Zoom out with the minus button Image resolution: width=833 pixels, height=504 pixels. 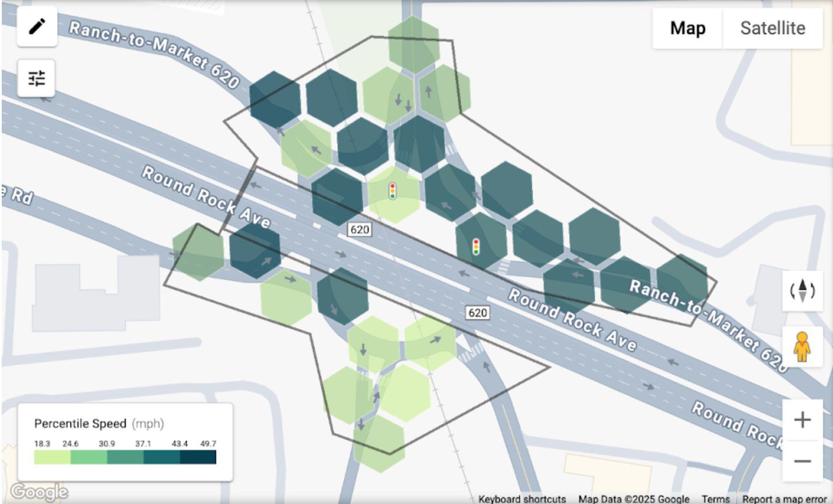coord(804,461)
